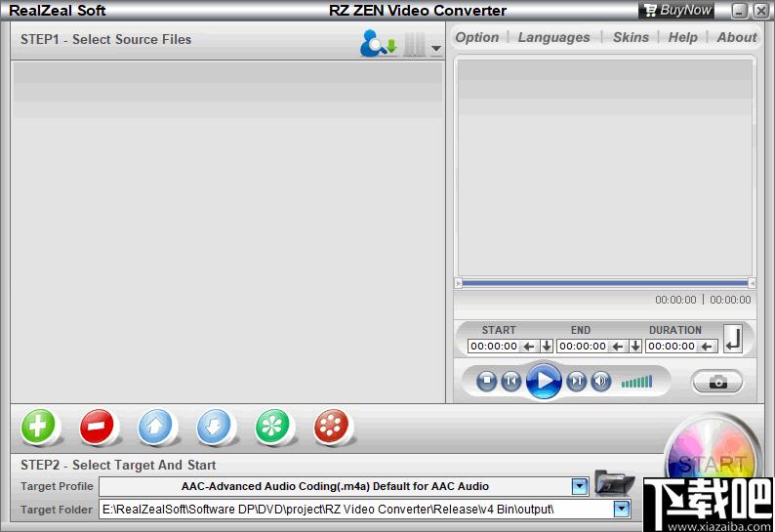Screen dimensions: 775x532
Task: Click the START time field
Action: 494,347
